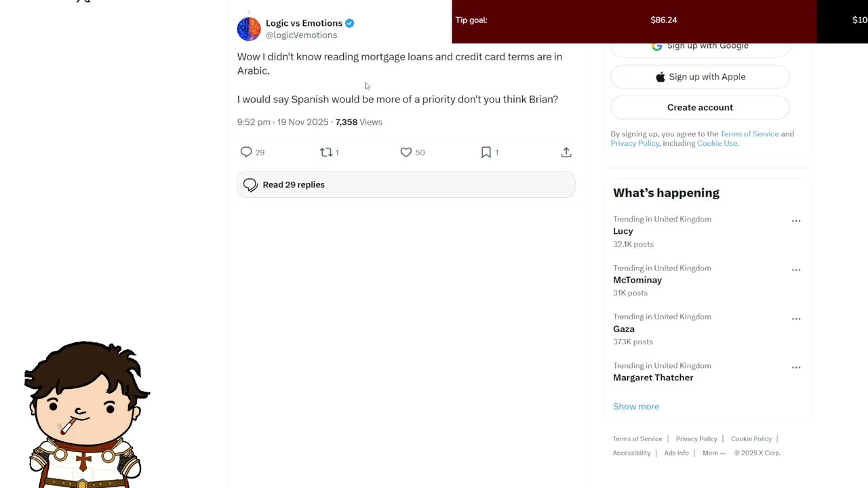The image size is (868, 488).
Task: Click the share upload icon
Action: click(x=566, y=152)
